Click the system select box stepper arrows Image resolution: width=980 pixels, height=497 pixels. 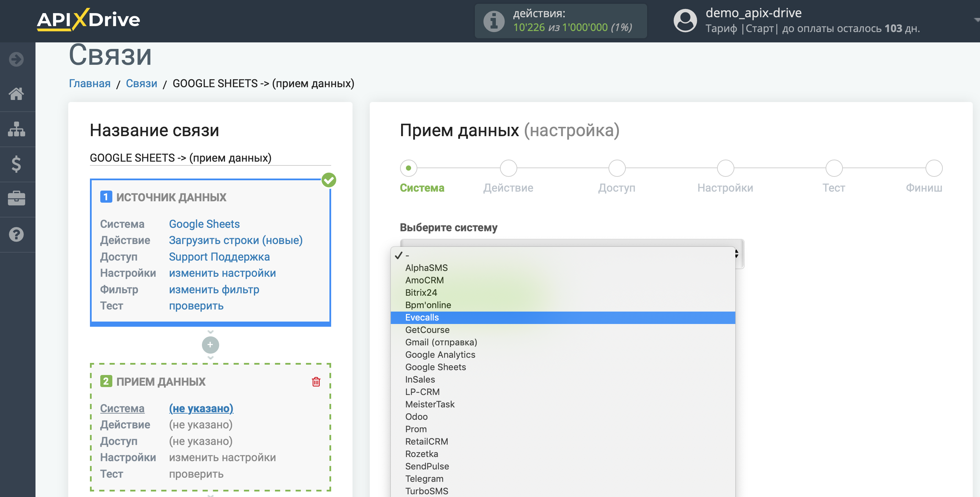(737, 253)
